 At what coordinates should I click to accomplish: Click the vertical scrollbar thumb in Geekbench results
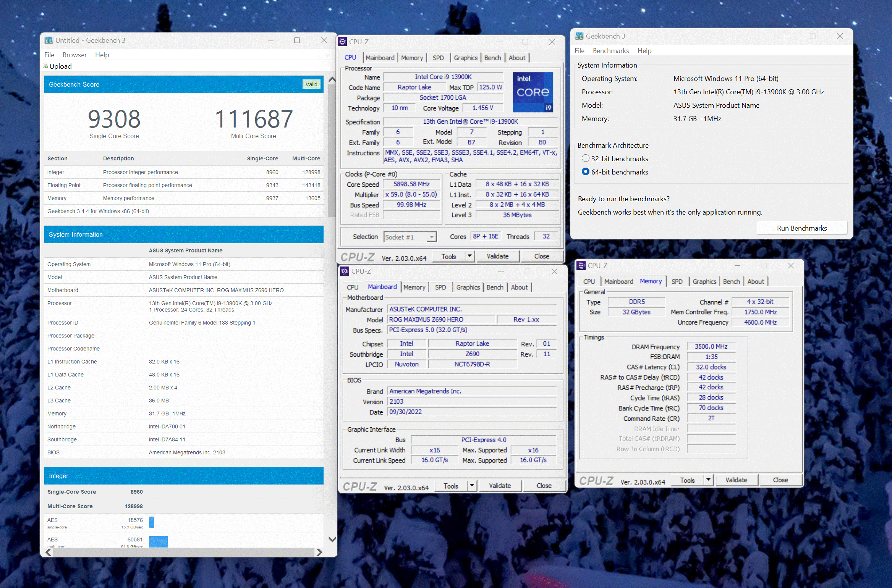(x=332, y=151)
